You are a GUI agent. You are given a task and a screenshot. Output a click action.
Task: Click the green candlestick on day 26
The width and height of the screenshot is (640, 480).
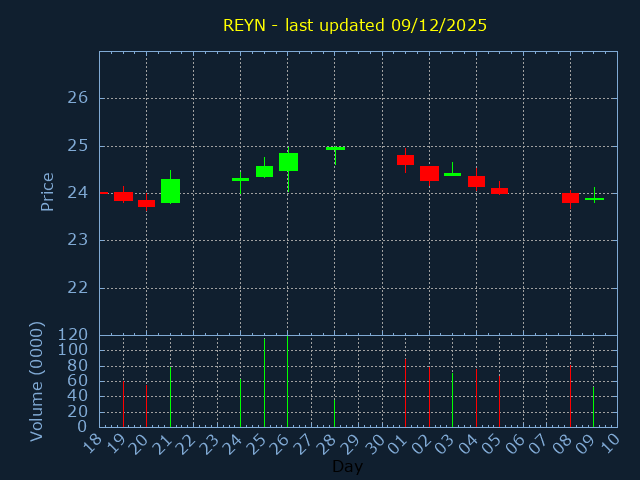pyautogui.click(x=288, y=162)
